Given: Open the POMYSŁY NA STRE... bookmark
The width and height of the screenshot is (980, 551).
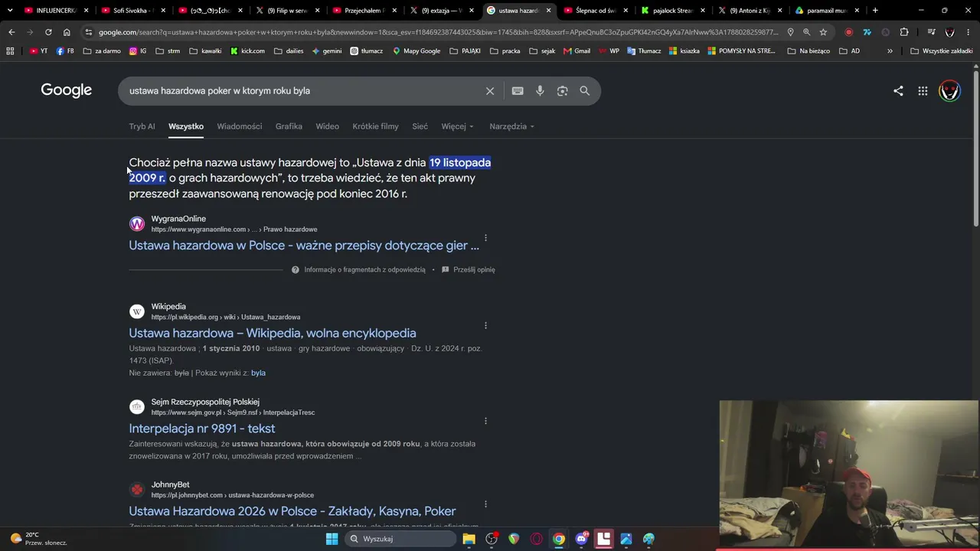Looking at the screenshot, I should [741, 51].
